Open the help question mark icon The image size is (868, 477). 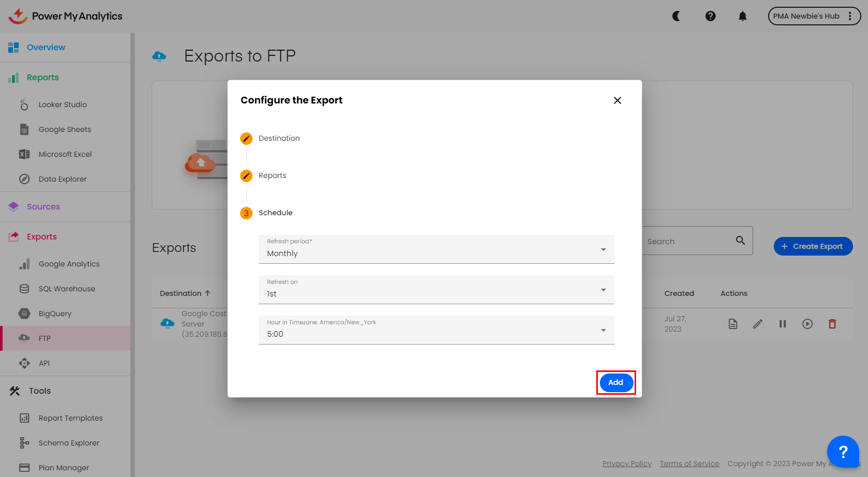point(711,16)
